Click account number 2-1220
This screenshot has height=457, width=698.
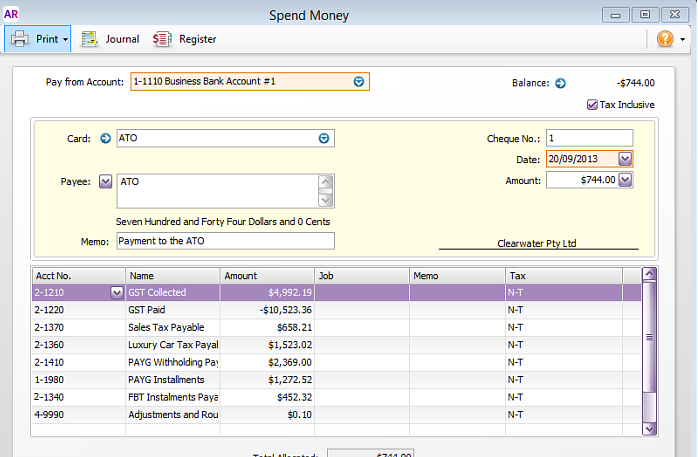pyautogui.click(x=49, y=310)
